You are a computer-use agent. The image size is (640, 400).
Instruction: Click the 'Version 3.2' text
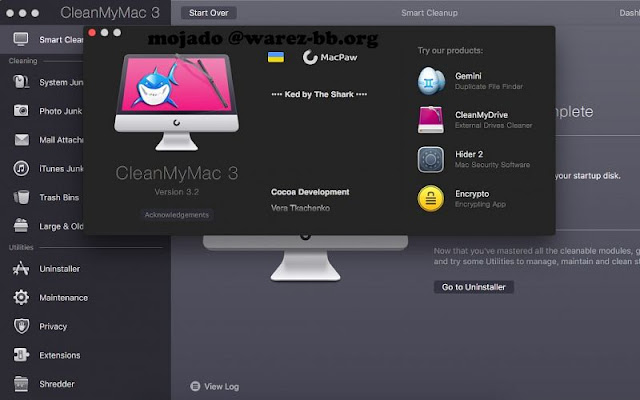[177, 192]
